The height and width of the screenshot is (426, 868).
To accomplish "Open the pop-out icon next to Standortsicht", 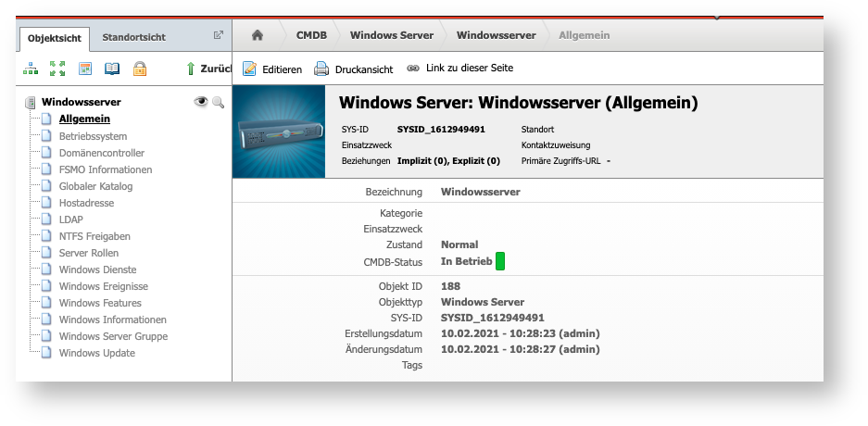I will click(218, 35).
